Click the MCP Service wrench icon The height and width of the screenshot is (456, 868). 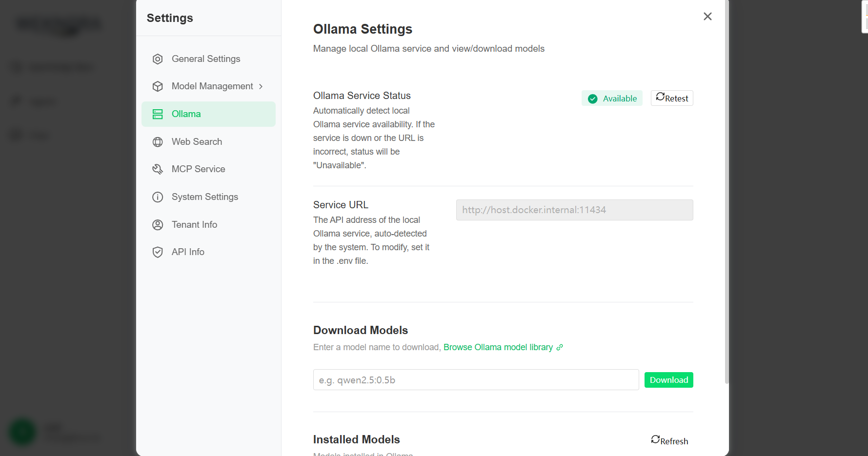coord(158,169)
